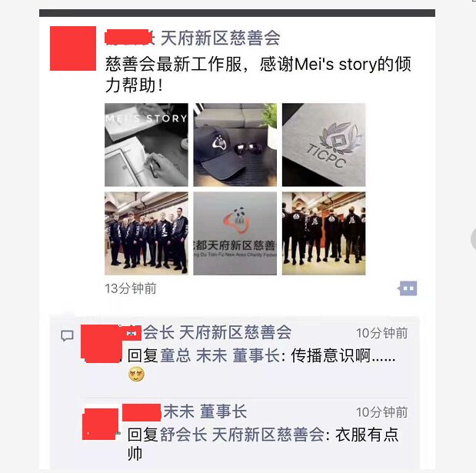This screenshot has width=476, height=473.
Task: Reply to the 衣服有点帅 comment
Action: 263,444
